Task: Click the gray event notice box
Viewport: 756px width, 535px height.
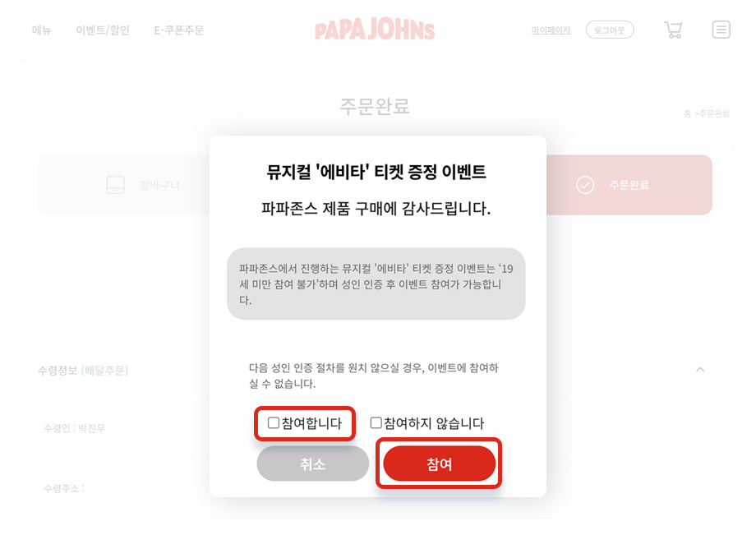Action: tap(376, 284)
